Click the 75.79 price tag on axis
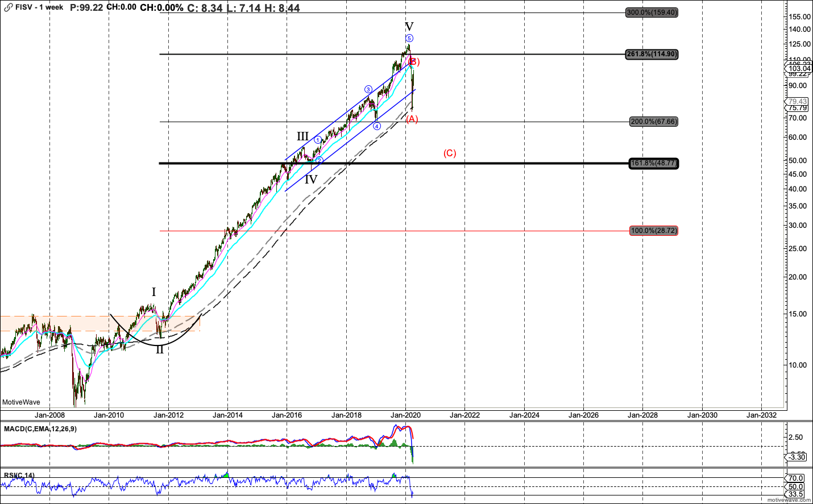 click(798, 108)
